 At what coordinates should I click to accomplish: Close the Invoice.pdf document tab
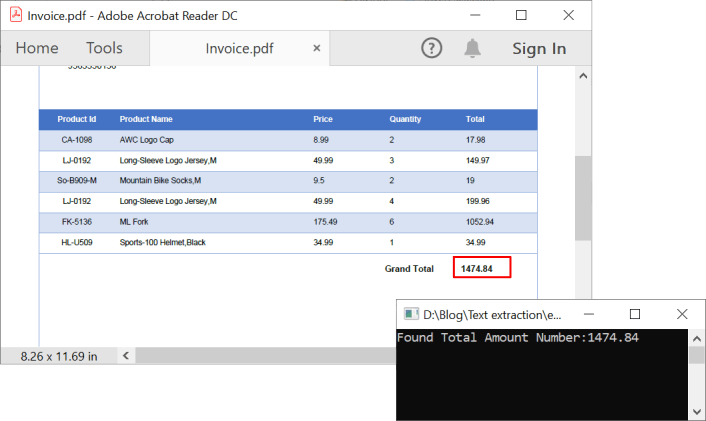click(x=317, y=48)
